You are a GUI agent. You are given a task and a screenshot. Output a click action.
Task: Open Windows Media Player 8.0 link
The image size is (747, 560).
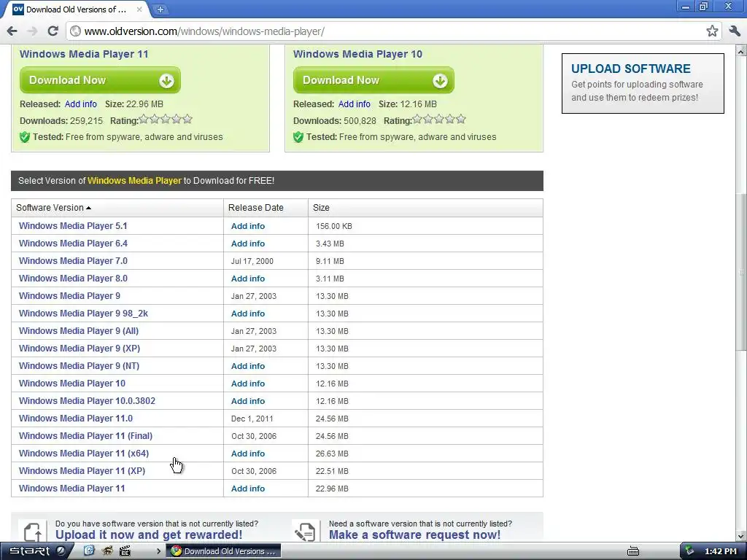(x=73, y=279)
